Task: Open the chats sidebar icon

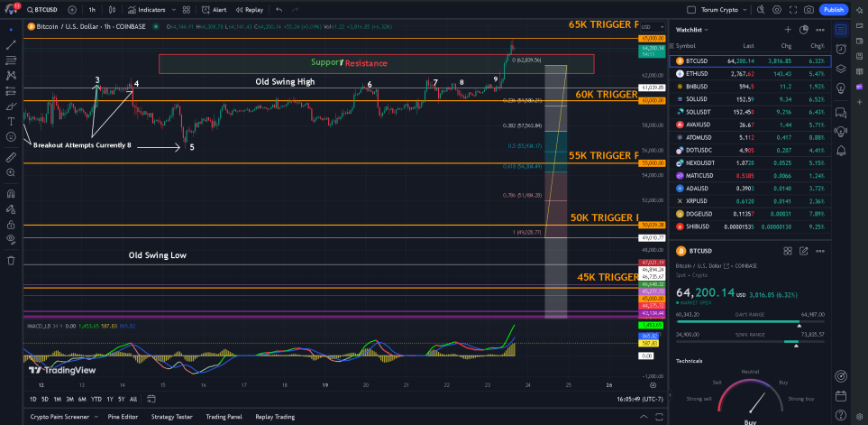Action: tap(841, 113)
